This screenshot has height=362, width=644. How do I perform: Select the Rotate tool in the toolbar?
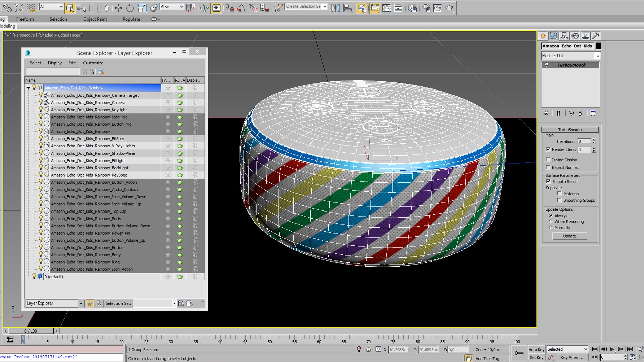130,8
